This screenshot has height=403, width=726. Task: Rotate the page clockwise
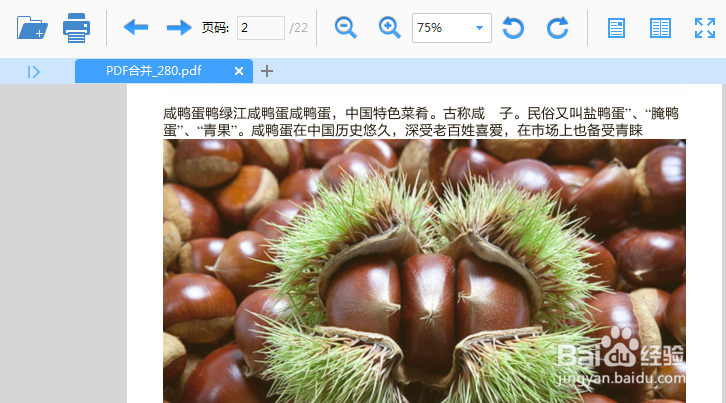pos(557,28)
